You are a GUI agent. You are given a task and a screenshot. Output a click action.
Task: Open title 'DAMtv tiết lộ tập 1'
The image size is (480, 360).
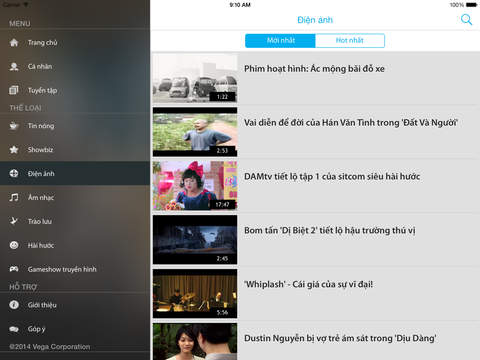[x=332, y=176]
